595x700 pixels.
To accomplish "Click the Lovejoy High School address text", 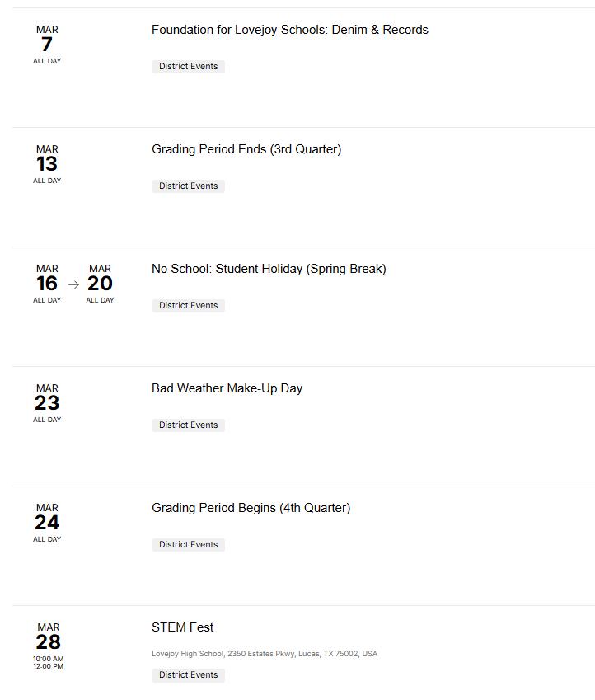I will click(x=265, y=654).
